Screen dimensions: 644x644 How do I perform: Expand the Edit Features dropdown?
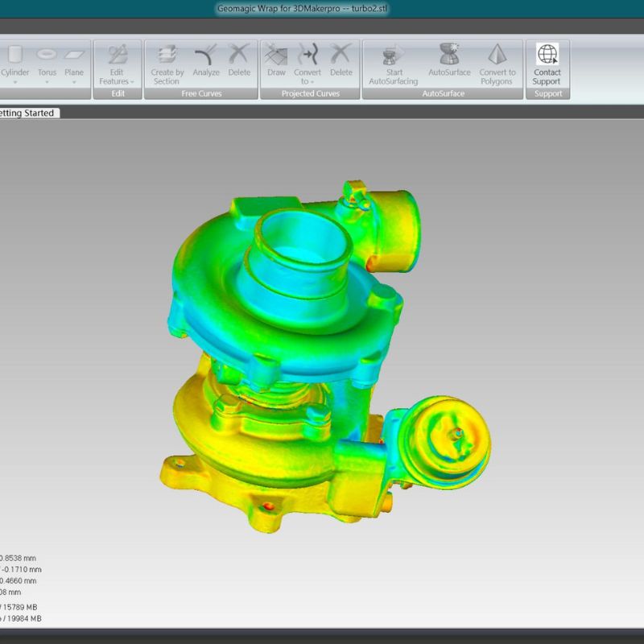point(132,82)
